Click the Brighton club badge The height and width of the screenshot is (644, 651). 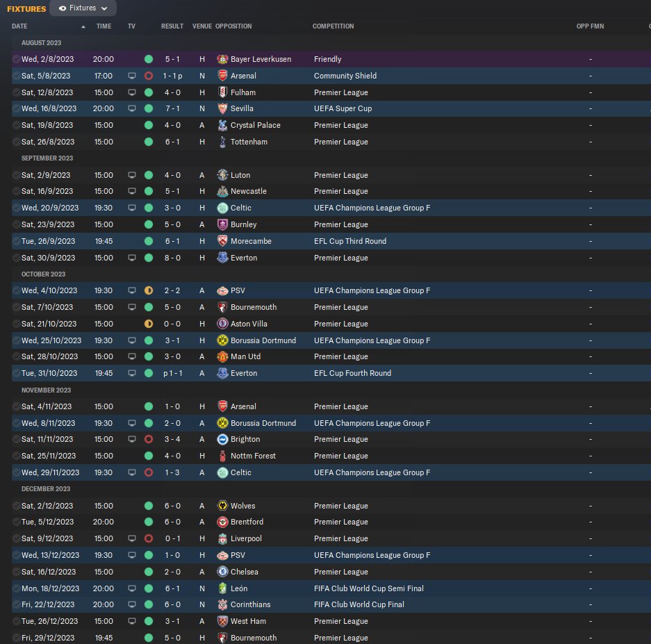222,439
